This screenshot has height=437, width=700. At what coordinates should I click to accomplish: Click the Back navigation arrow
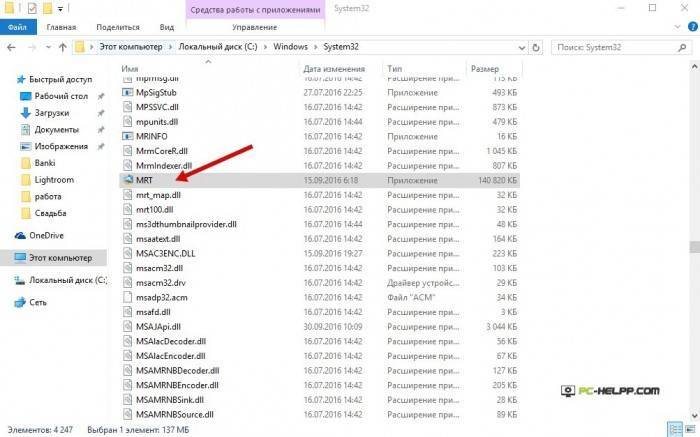coord(12,47)
